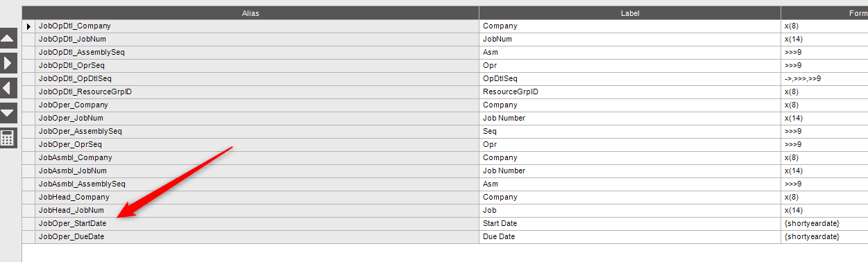The height and width of the screenshot is (262, 868).
Task: Select the JobOpDtl_OpDtlSeq alias cell
Action: click(x=257, y=78)
